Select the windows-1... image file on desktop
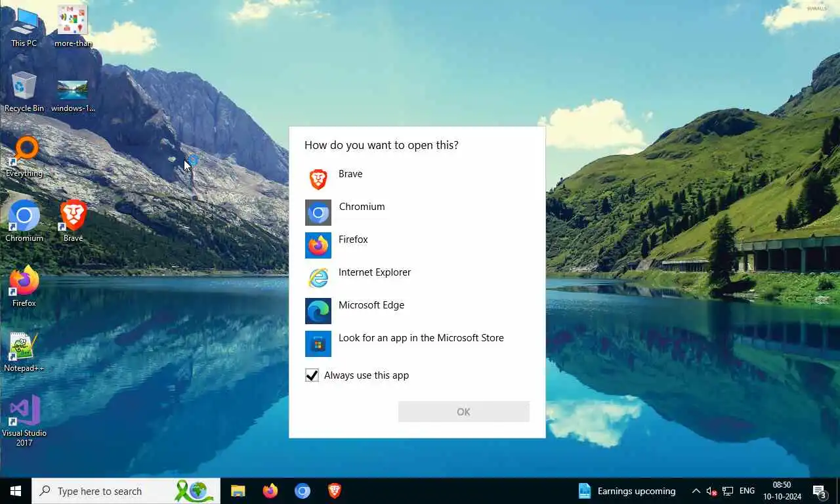 point(73,96)
